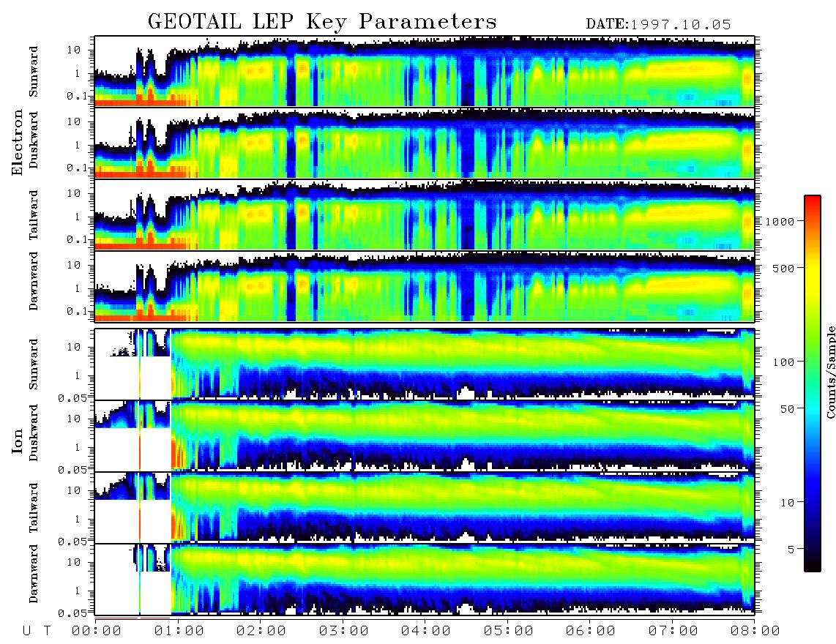836x644 pixels.
Task: Select the Electron Dawnward panel label
Action: (x=34, y=281)
